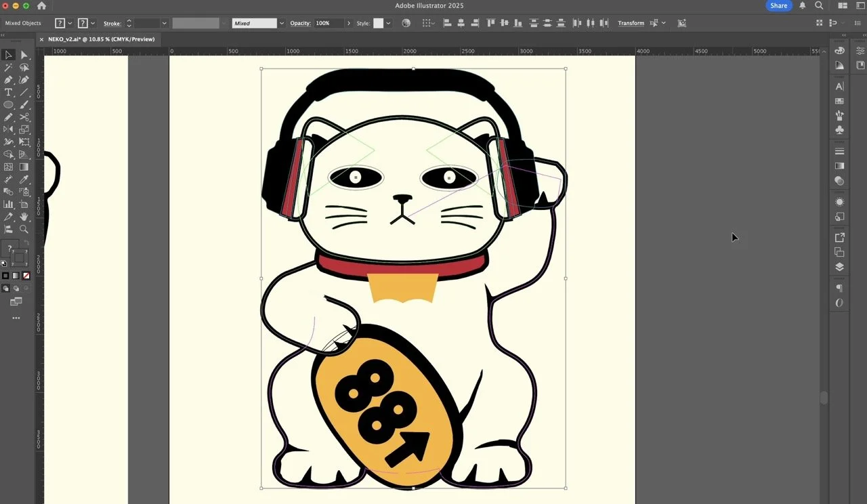Image resolution: width=867 pixels, height=504 pixels.
Task: Click the vertical scrollbar thumb
Action: (824, 398)
